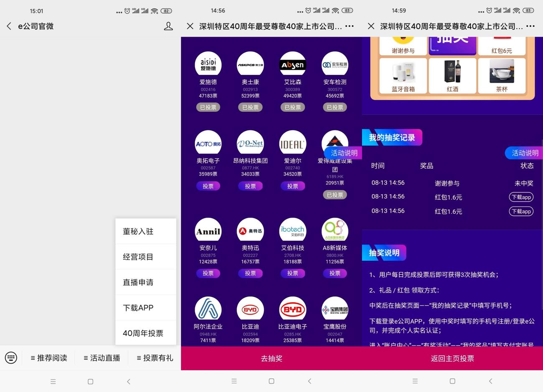Open the more options menu on lottery page
Image resolution: width=543 pixels, height=392 pixels.
tap(530, 26)
